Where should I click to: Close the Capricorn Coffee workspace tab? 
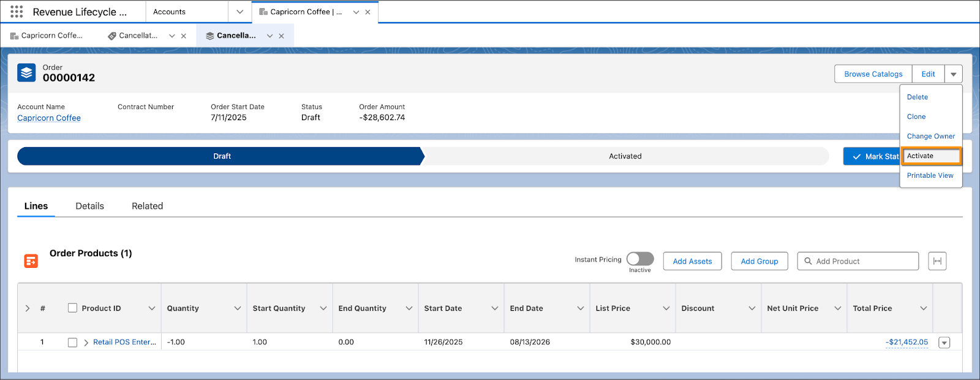point(367,12)
